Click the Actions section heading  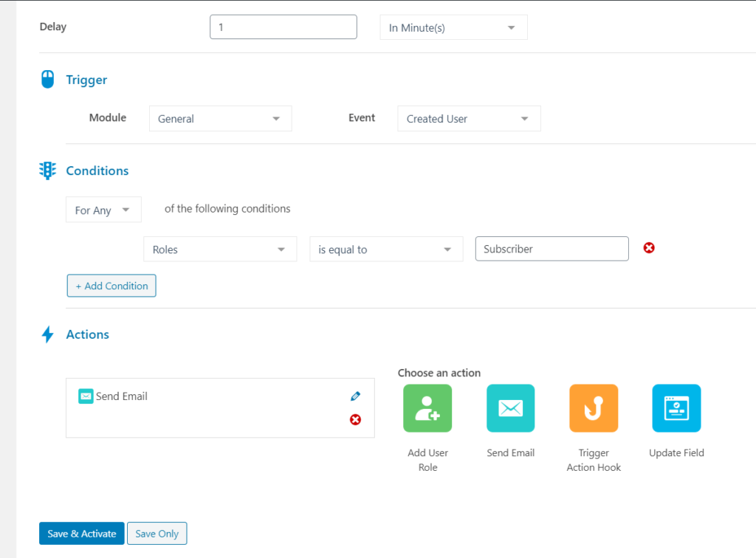point(87,334)
